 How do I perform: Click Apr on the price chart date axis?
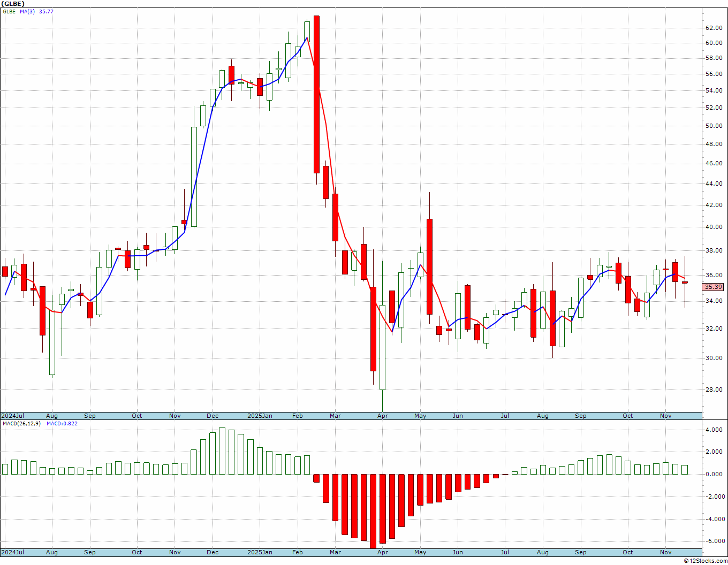point(383,416)
